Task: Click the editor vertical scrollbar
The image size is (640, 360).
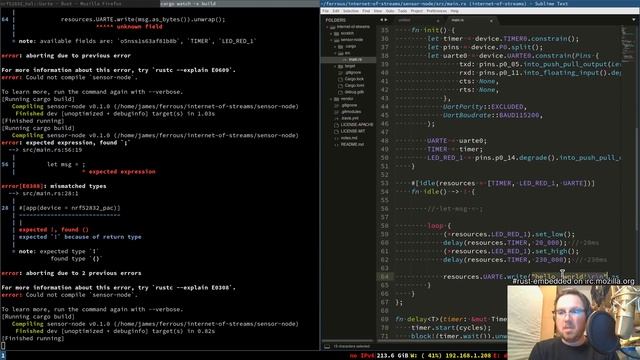Action: pyautogui.click(x=638, y=180)
